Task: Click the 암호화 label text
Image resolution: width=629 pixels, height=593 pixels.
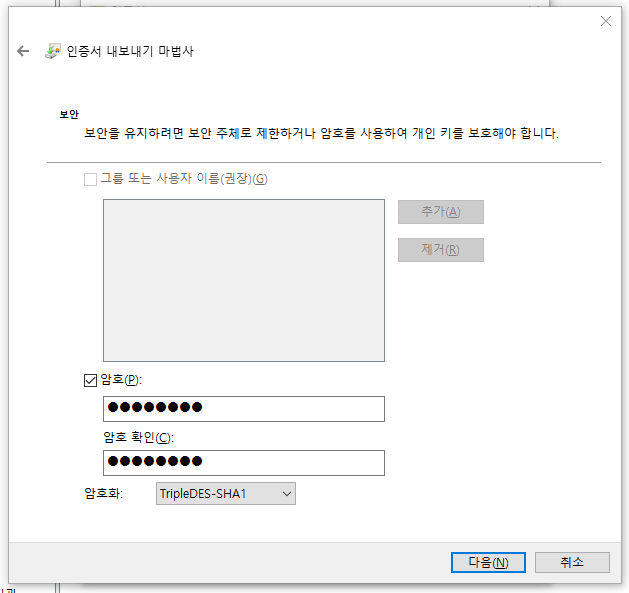Action: (x=104, y=493)
